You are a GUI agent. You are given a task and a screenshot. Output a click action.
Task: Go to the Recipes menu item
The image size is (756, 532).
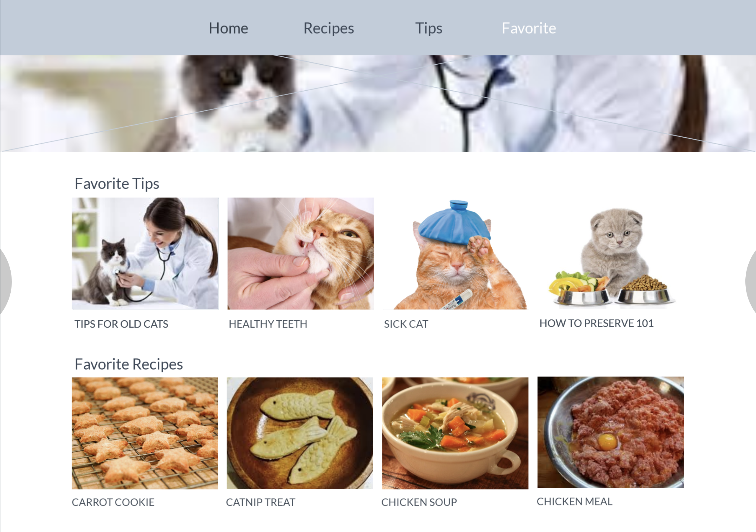tap(329, 28)
